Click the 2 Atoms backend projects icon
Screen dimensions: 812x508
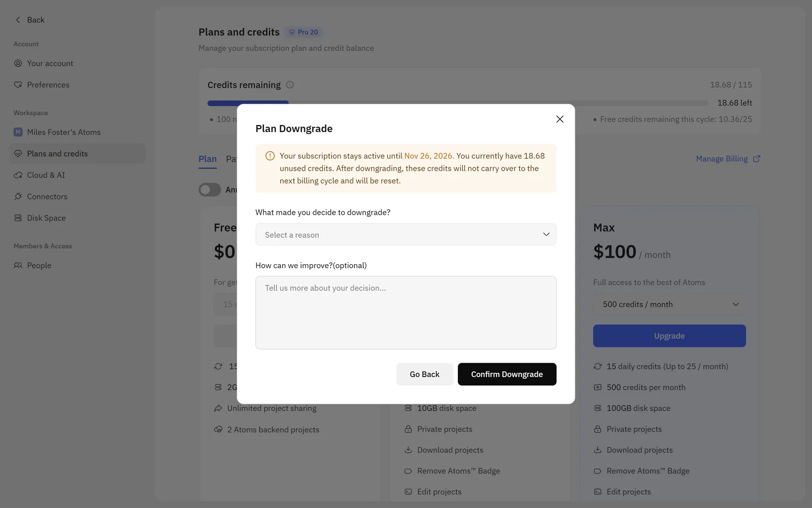[218, 429]
